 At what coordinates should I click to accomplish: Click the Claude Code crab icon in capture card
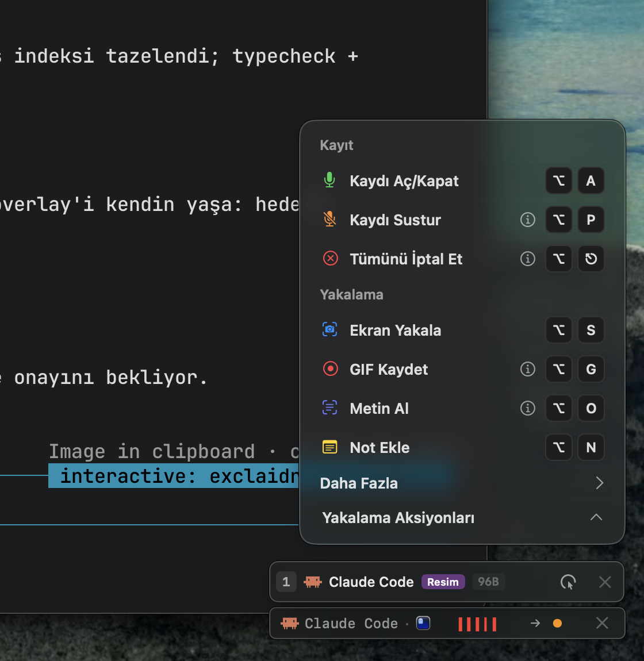(x=312, y=582)
